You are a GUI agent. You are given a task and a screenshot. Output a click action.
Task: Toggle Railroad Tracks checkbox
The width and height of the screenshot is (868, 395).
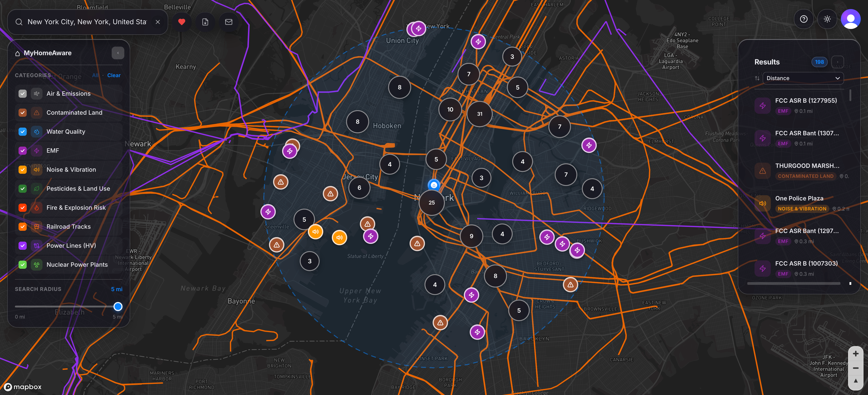coord(23,227)
